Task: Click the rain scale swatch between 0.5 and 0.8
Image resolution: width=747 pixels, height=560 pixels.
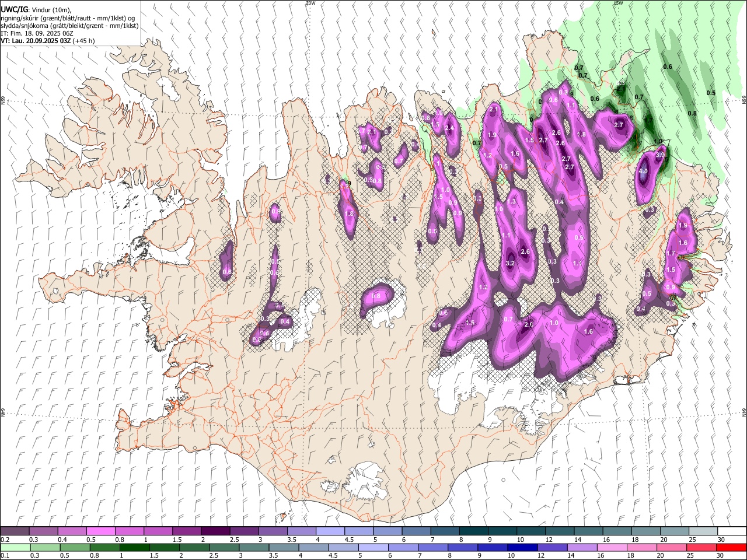Action: [x=75, y=548]
